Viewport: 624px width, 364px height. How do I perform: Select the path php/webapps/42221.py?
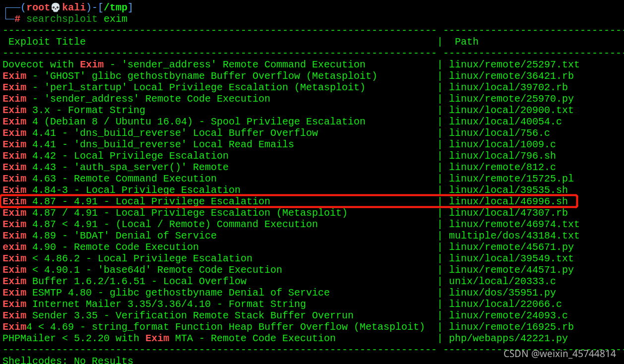tap(508, 338)
